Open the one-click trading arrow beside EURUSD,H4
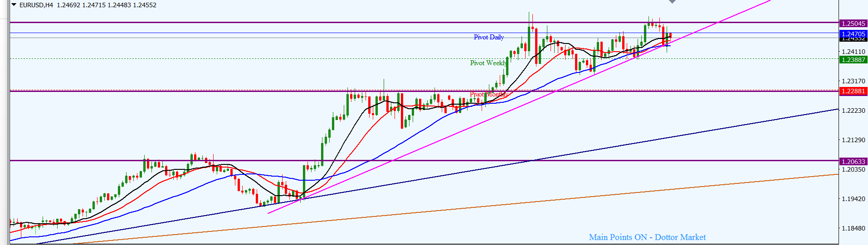868x245 pixels. tap(14, 5)
